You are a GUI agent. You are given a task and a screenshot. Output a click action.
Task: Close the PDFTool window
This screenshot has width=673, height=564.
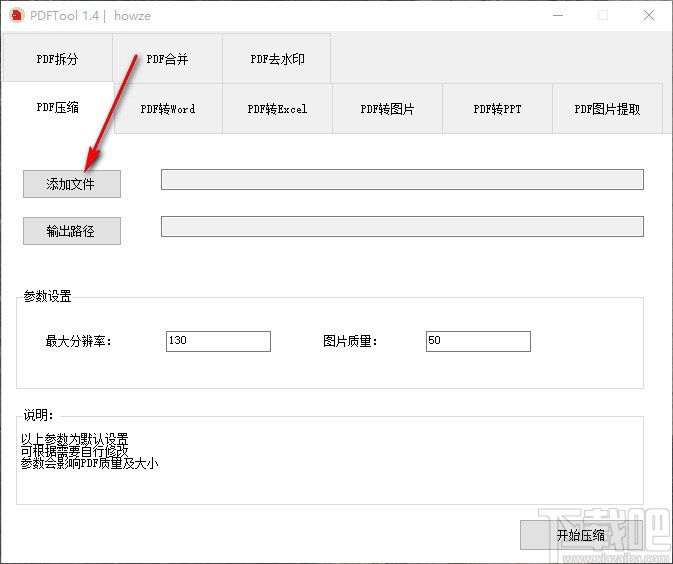pos(649,15)
